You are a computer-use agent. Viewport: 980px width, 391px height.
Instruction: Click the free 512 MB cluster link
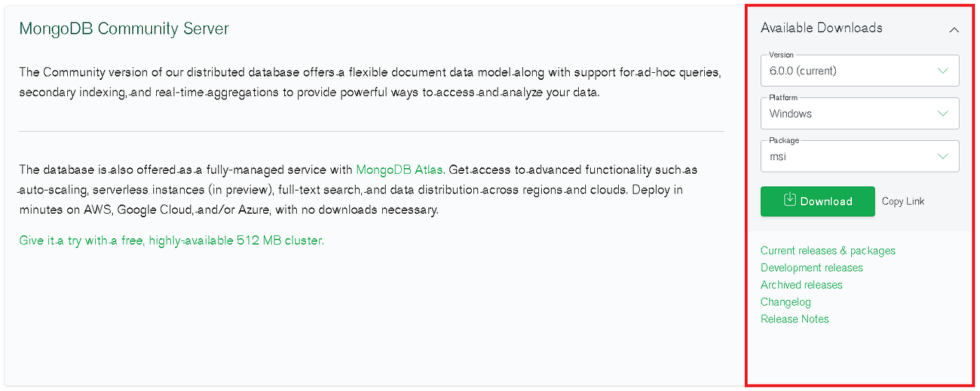pyautogui.click(x=171, y=240)
